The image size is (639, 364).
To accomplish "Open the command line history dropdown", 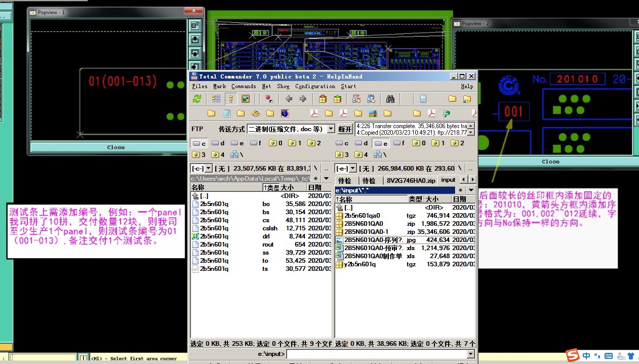I will (x=471, y=354).
